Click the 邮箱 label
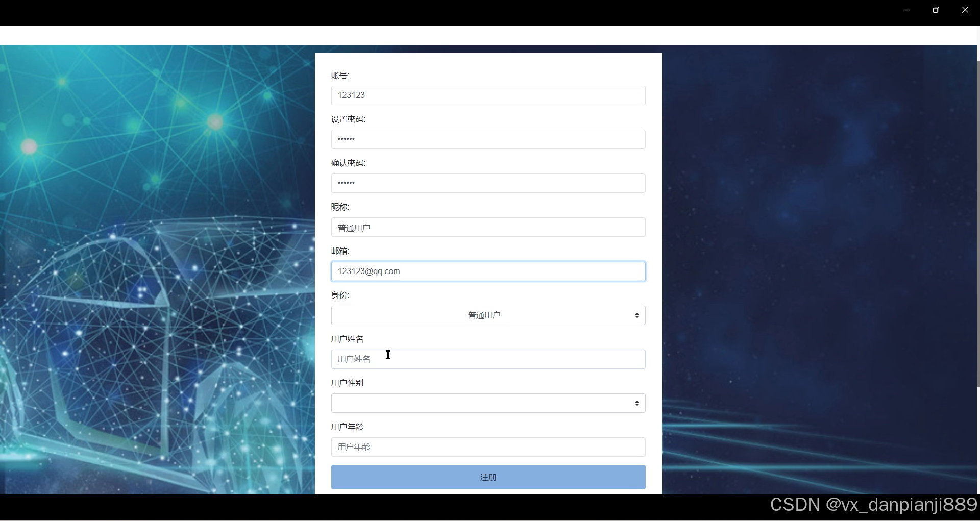This screenshot has height=521, width=980. (x=340, y=251)
